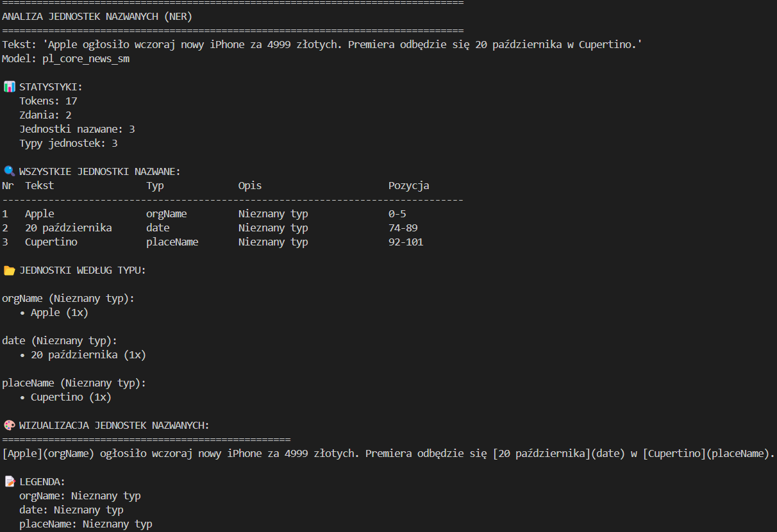Click the '[Apple](orgName)' annotation in the visualization
Image resolution: width=777 pixels, height=532 pixels.
[48, 453]
